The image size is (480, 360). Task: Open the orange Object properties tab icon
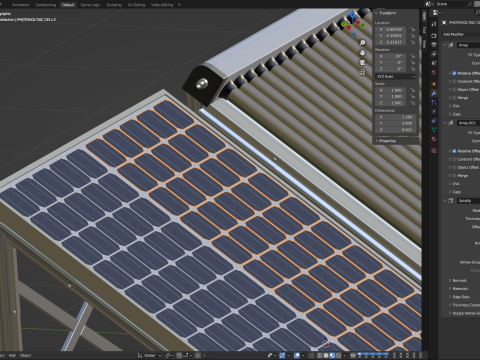434,84
